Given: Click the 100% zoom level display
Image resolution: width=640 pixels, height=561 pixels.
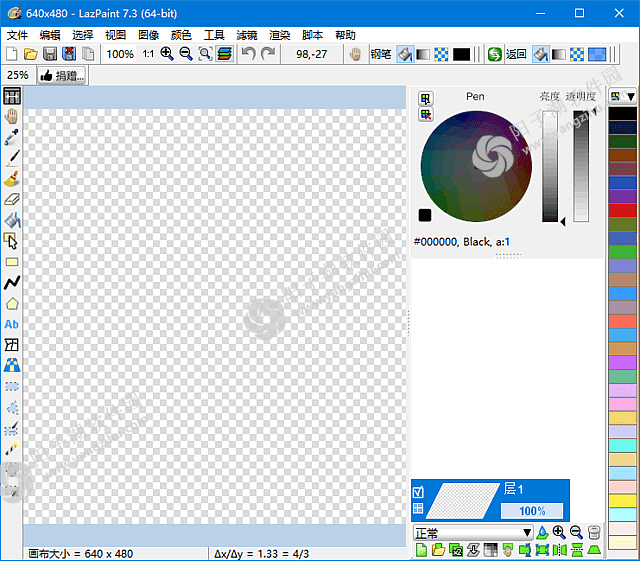Looking at the screenshot, I should [x=120, y=54].
